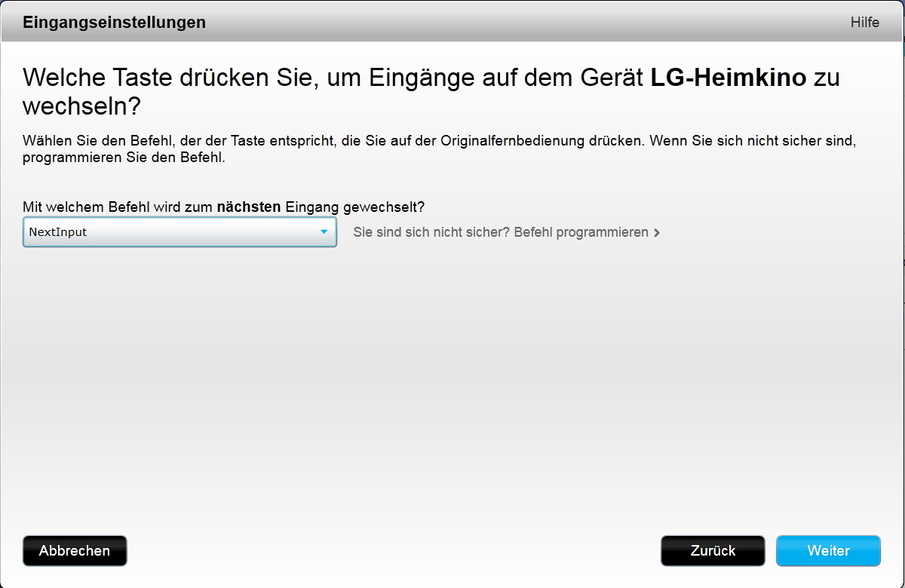The height and width of the screenshot is (588, 905).
Task: Click the word 'gewechselt?' in the dropdown label
Action: 390,207
